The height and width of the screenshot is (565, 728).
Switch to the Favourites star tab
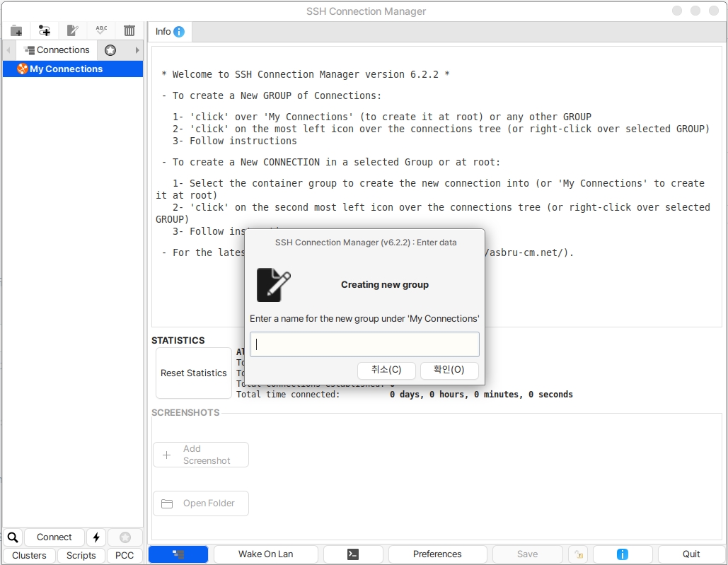[110, 50]
